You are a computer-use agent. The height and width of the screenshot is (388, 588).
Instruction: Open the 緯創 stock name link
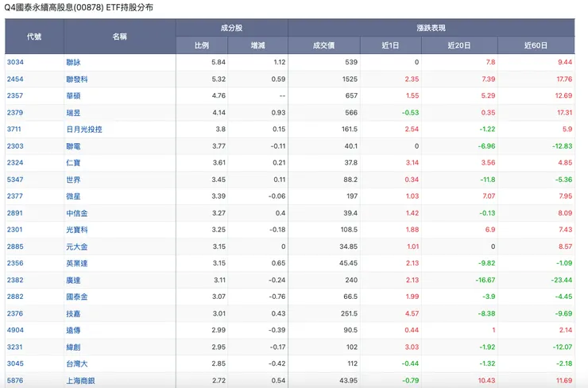tap(73, 347)
